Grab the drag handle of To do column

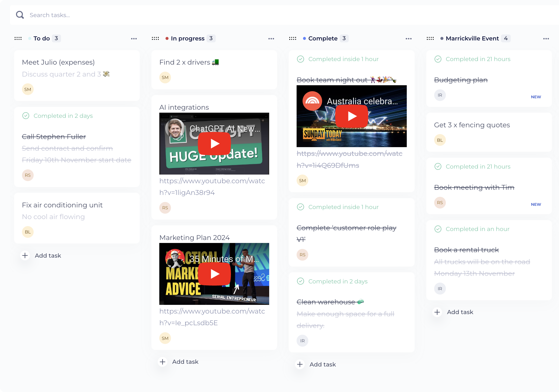[x=18, y=38]
